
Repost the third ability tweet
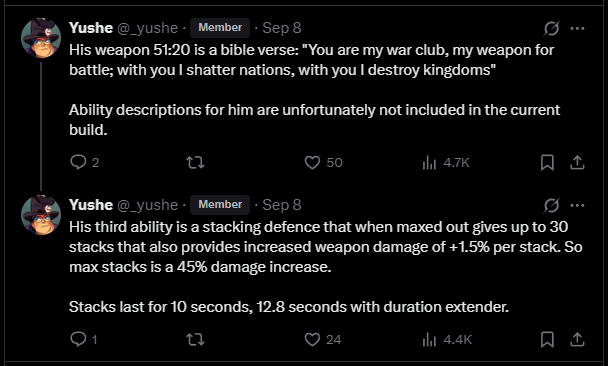coord(195,340)
